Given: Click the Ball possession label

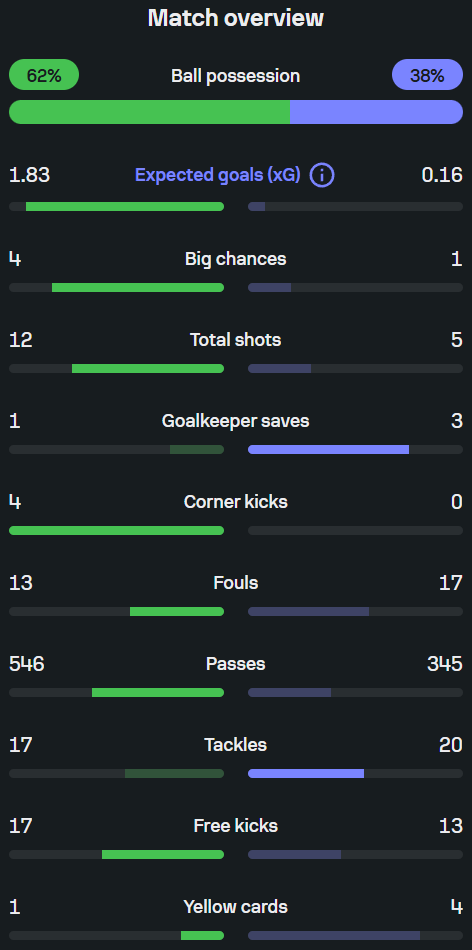Looking at the screenshot, I should tap(236, 76).
